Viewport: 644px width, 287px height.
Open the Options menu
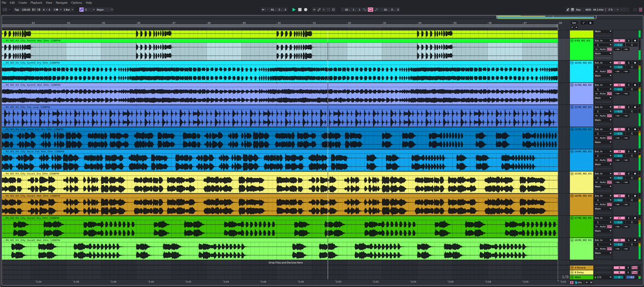click(77, 3)
